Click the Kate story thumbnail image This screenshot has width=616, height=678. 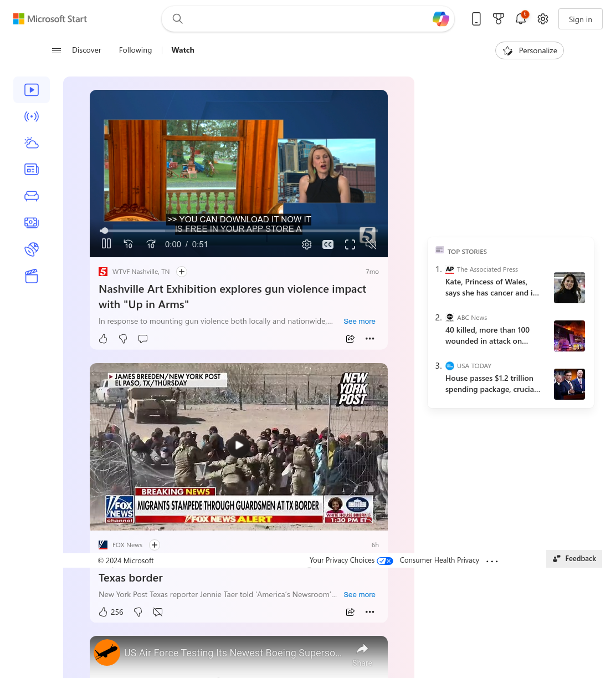click(569, 288)
